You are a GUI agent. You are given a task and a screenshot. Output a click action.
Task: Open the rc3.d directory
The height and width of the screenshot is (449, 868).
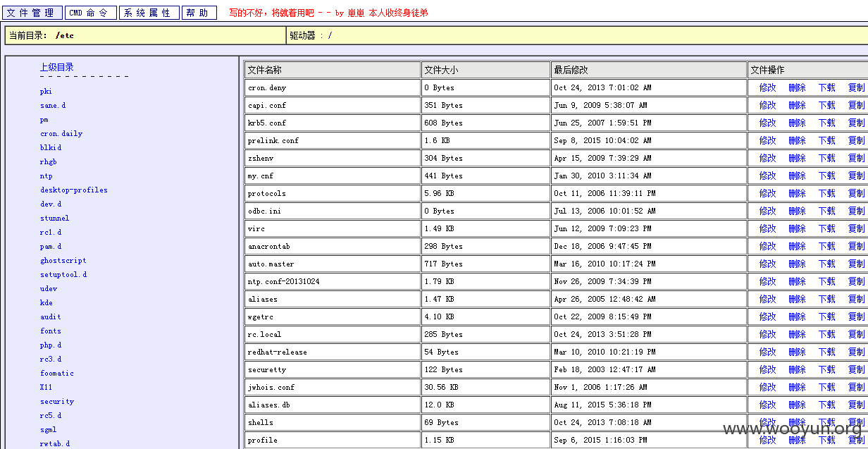tap(51, 359)
